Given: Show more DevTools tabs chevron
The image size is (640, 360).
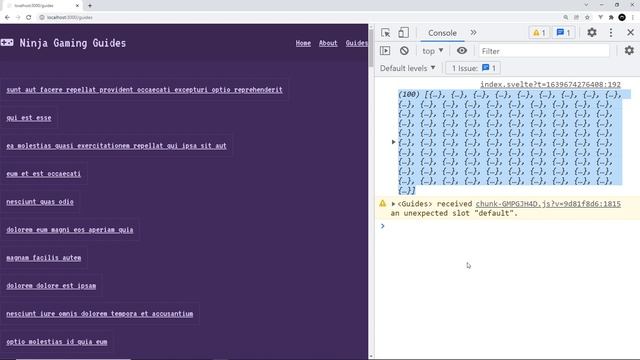Looking at the screenshot, I should pyautogui.click(x=473, y=33).
